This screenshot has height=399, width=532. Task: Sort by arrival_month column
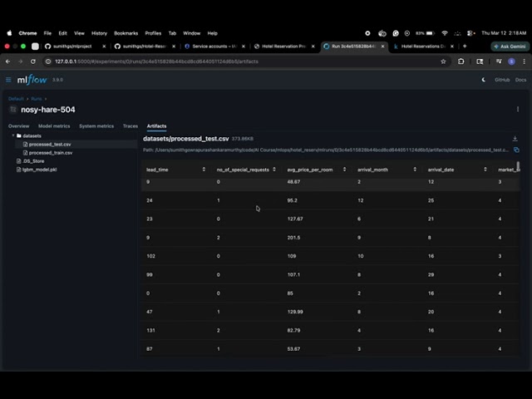click(x=415, y=170)
